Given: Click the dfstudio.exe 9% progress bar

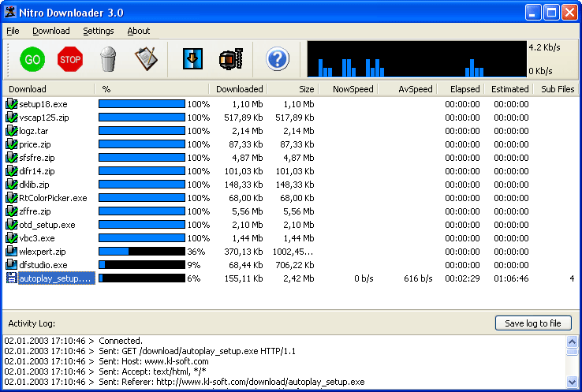Looking at the screenshot, I should tap(142, 265).
